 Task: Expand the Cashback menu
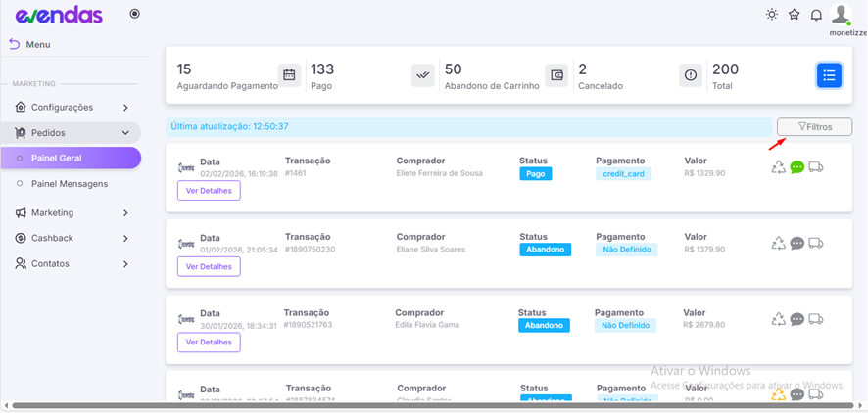click(x=71, y=238)
